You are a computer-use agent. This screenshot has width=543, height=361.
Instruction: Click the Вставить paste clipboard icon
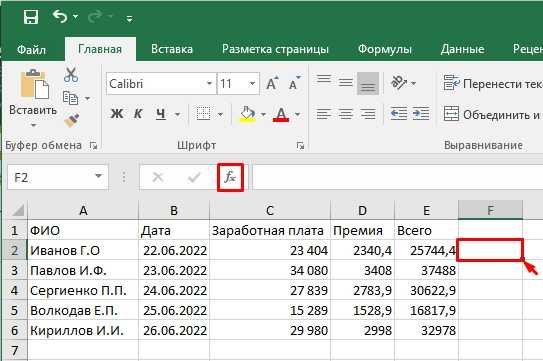pyautogui.click(x=34, y=83)
